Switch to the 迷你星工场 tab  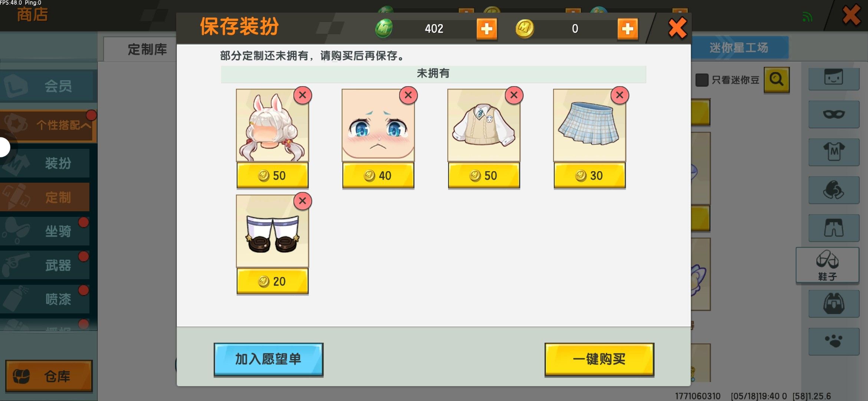pos(739,48)
